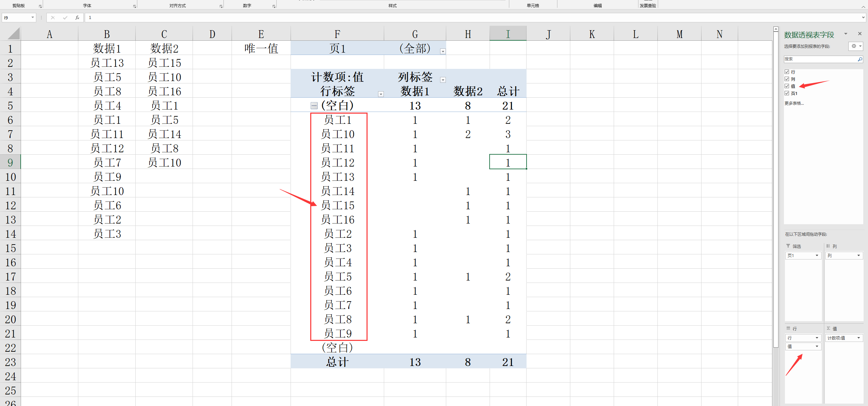Open 页1 field dropdown in Filters area
Image resolution: width=868 pixels, height=406 pixels.
pyautogui.click(x=817, y=255)
